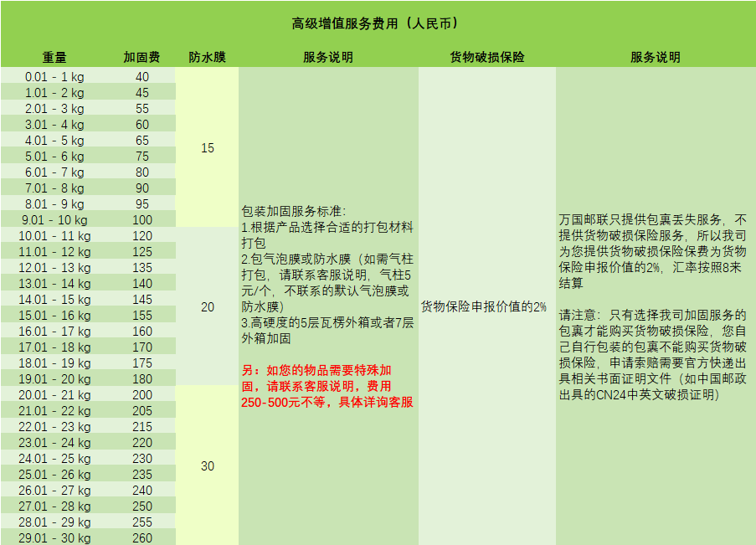Click the 请注意 claim requirements paragraph

pos(652,355)
